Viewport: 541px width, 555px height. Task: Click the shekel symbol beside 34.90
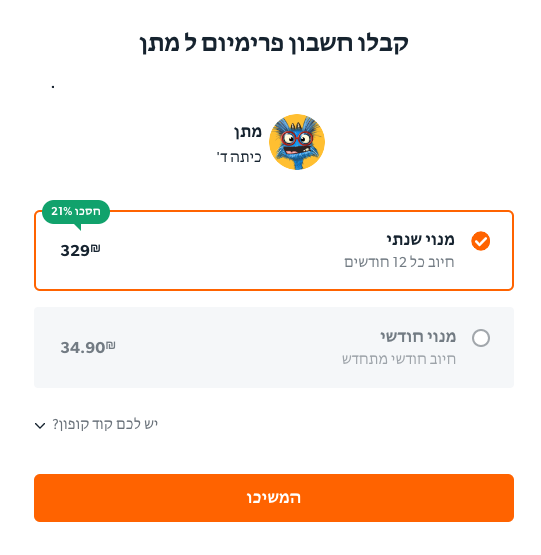point(110,345)
